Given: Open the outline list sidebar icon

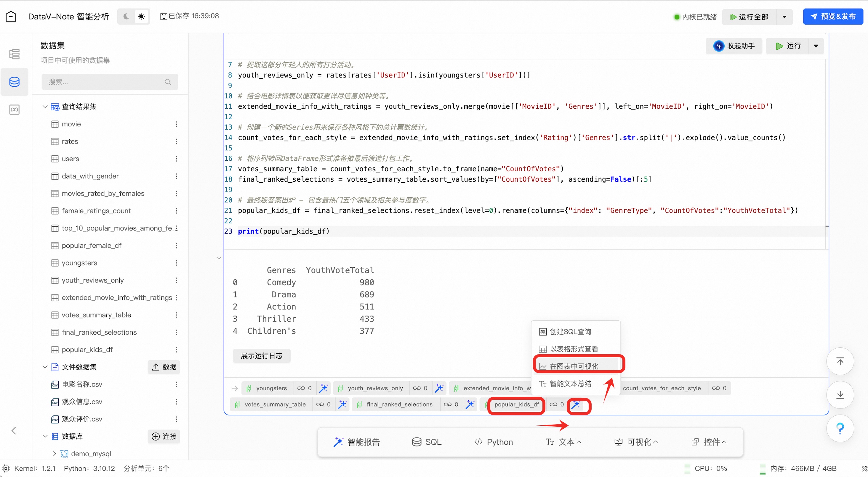Looking at the screenshot, I should 14,54.
